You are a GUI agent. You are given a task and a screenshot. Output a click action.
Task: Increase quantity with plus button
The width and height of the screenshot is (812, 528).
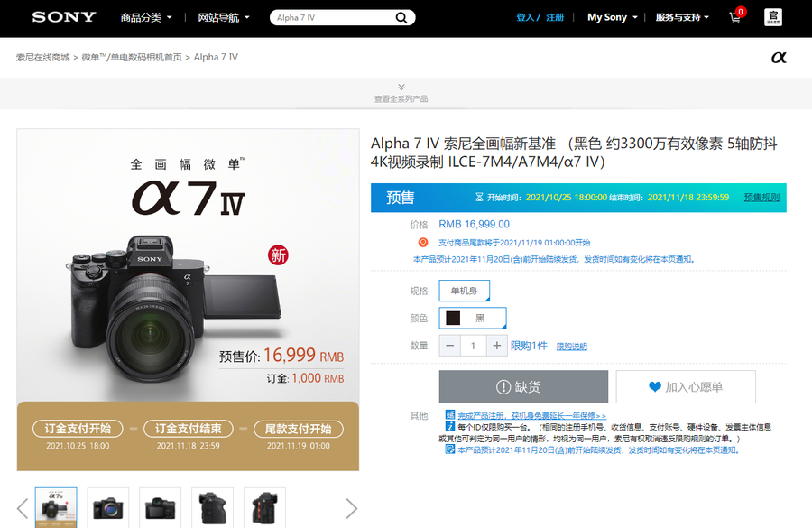coord(496,346)
